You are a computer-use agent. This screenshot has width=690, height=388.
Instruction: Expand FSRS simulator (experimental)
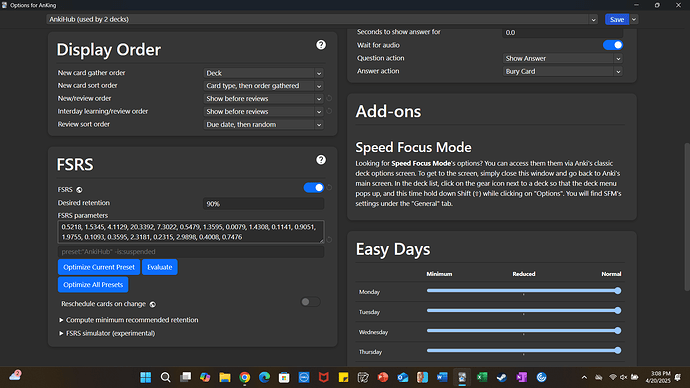click(107, 333)
